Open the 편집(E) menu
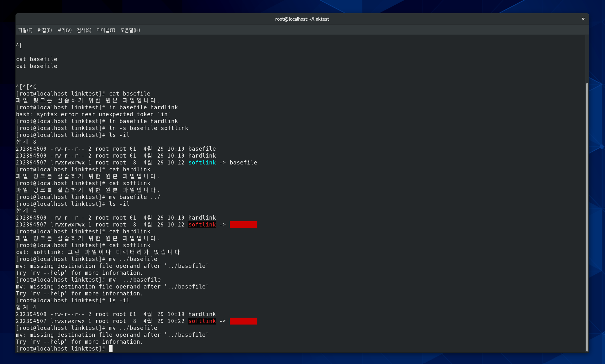605x364 pixels. coord(45,30)
